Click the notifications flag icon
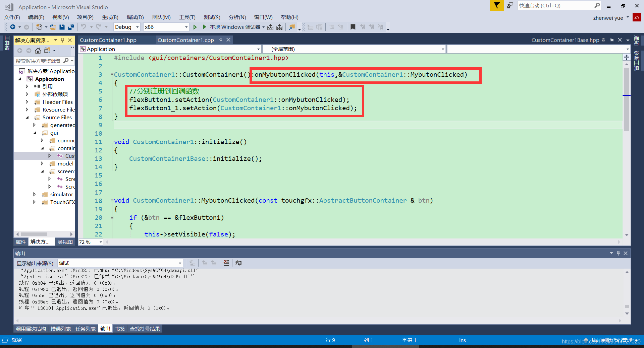 click(497, 5)
